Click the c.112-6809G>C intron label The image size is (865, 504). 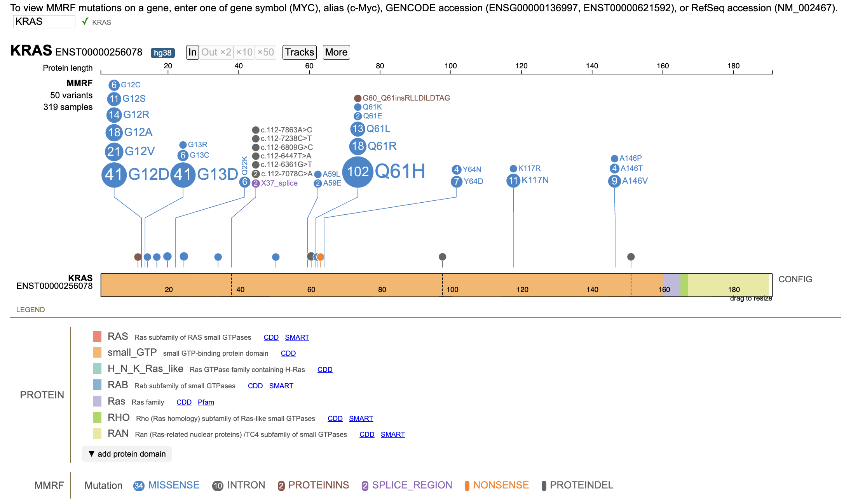pyautogui.click(x=287, y=148)
